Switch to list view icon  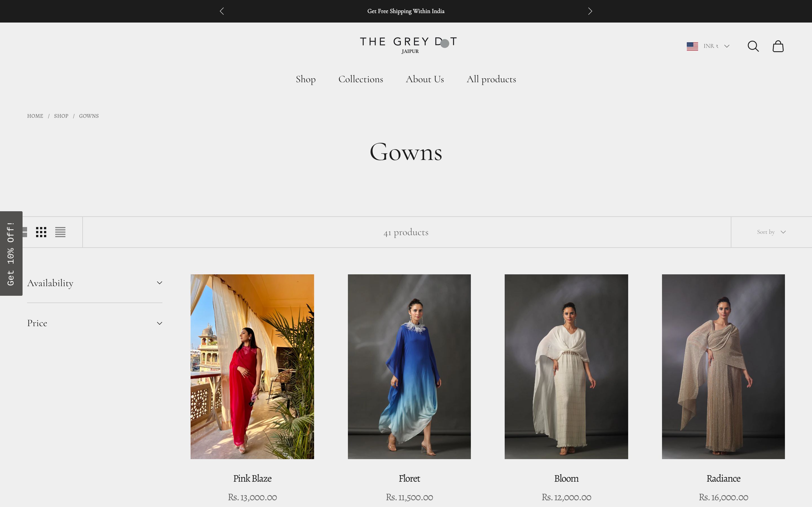click(x=60, y=232)
